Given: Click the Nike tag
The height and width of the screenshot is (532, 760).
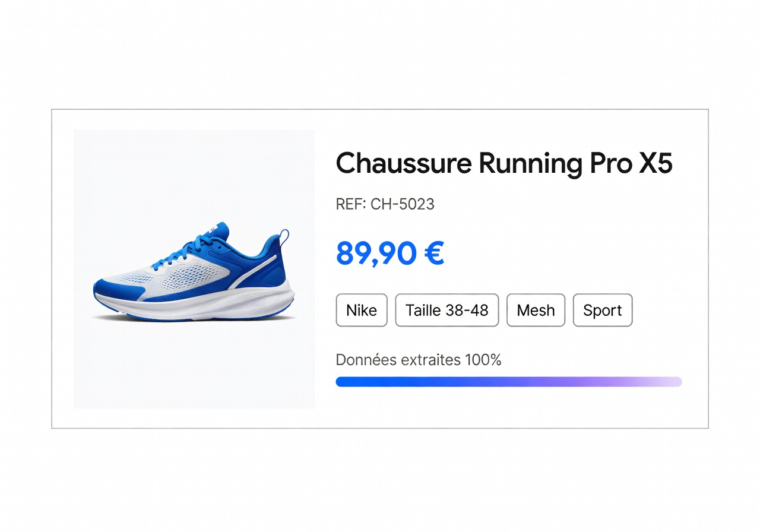Looking at the screenshot, I should click(x=362, y=310).
